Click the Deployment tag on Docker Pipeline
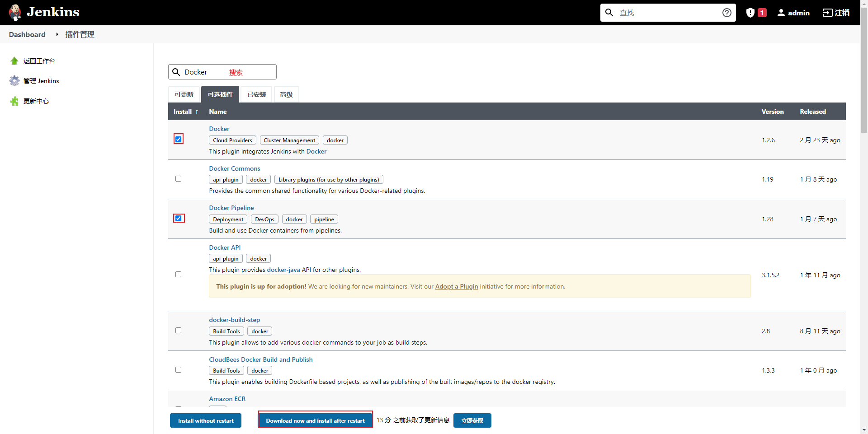The width and height of the screenshot is (868, 434). pos(228,219)
